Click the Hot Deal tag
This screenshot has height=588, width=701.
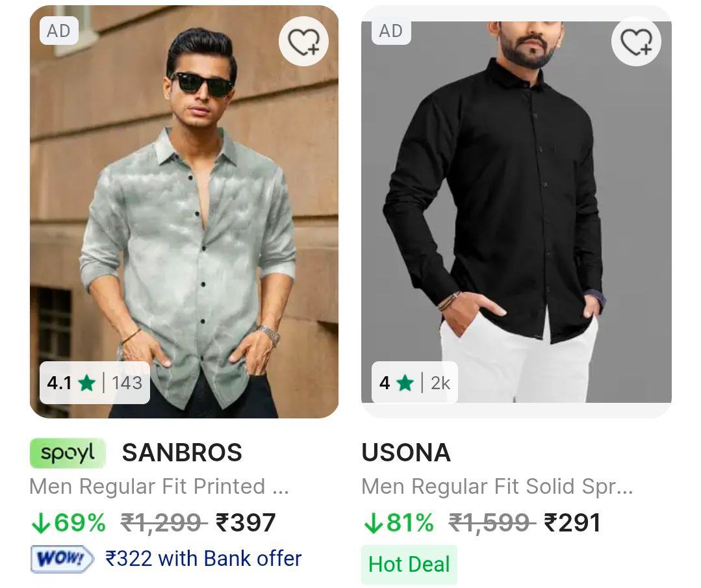click(409, 564)
